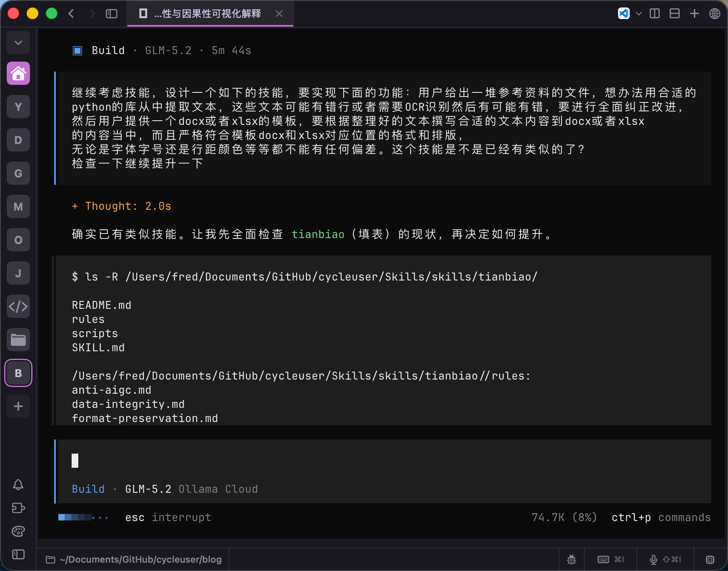Viewport: 728px width, 571px height.
Task: Click the ls -R command line
Action: (x=305, y=277)
